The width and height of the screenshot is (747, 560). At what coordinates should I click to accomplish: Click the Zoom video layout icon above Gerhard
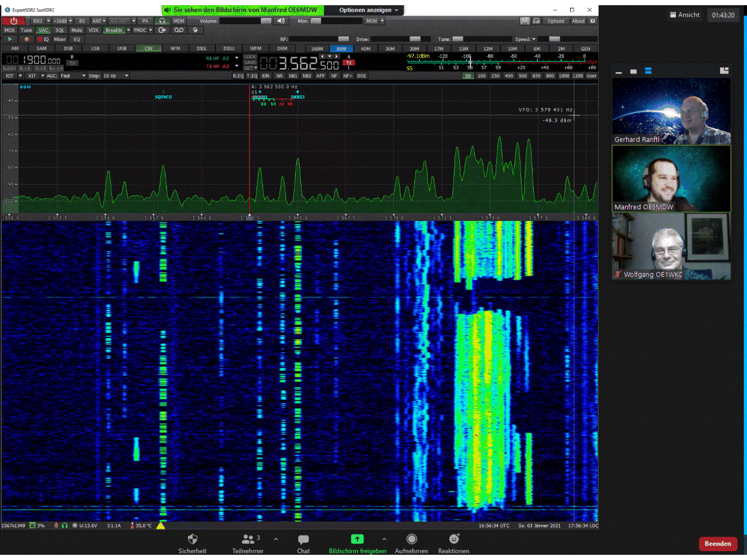click(724, 71)
